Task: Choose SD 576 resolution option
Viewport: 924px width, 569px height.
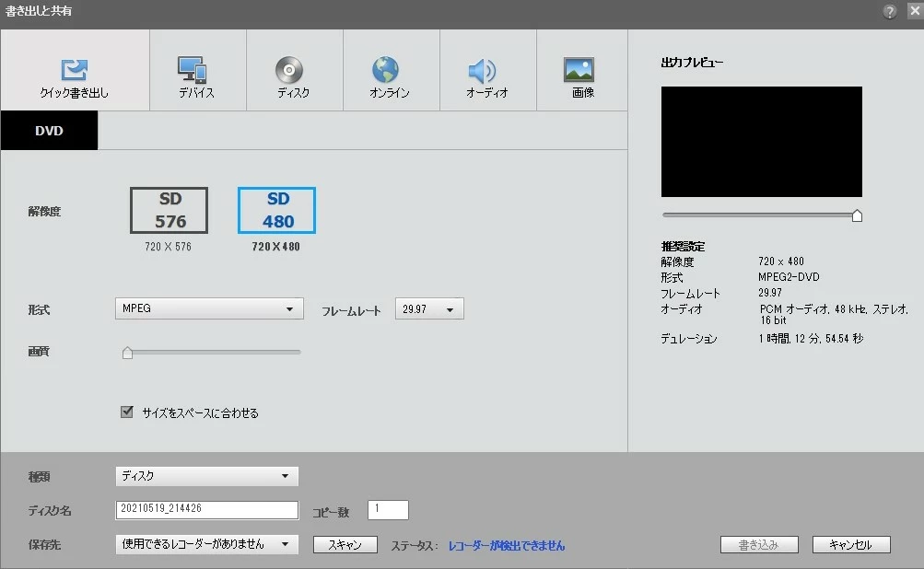Action: [170, 210]
